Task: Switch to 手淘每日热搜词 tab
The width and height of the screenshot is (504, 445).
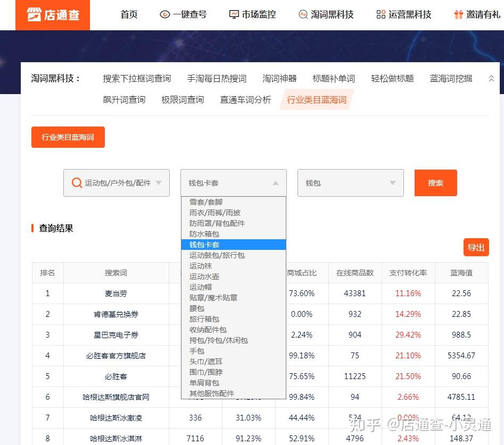Action: 217,78
